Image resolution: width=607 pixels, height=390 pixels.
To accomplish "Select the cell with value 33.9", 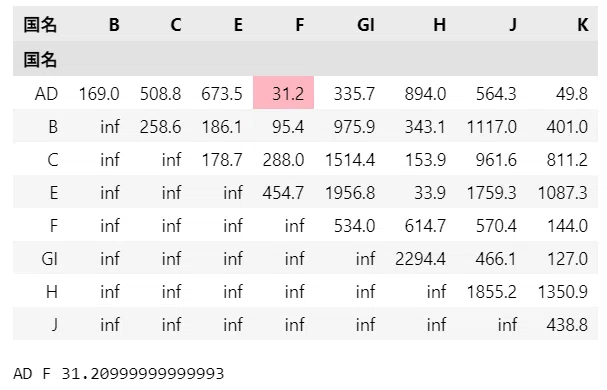I will coord(430,192).
